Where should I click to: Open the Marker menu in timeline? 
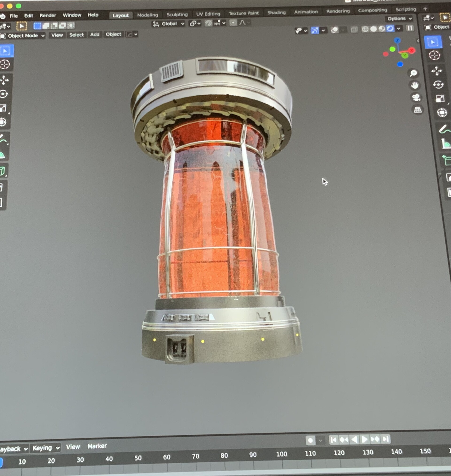coord(97,446)
